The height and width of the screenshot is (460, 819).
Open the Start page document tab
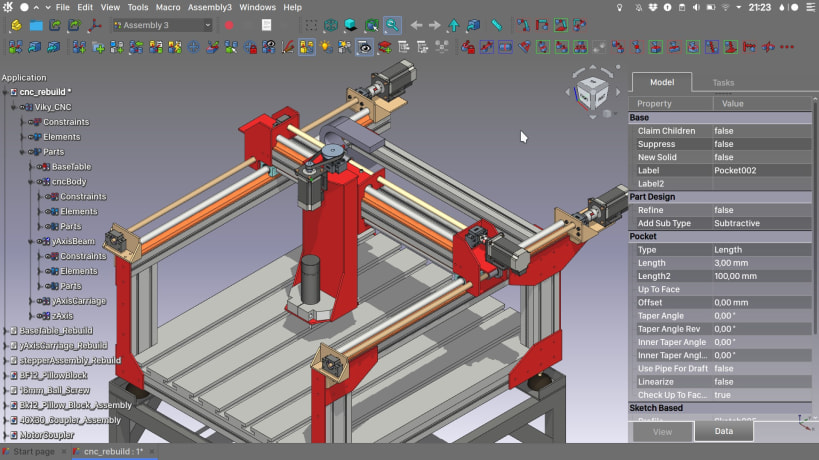click(35, 452)
